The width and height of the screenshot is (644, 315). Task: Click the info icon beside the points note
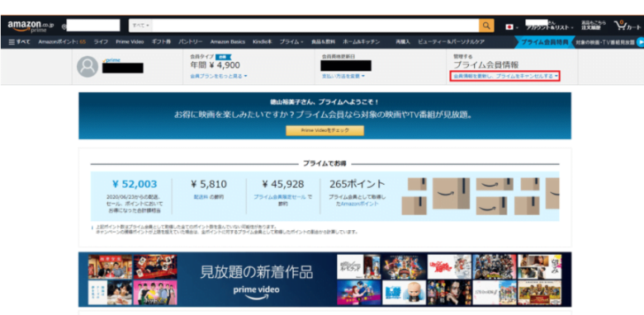point(92,227)
